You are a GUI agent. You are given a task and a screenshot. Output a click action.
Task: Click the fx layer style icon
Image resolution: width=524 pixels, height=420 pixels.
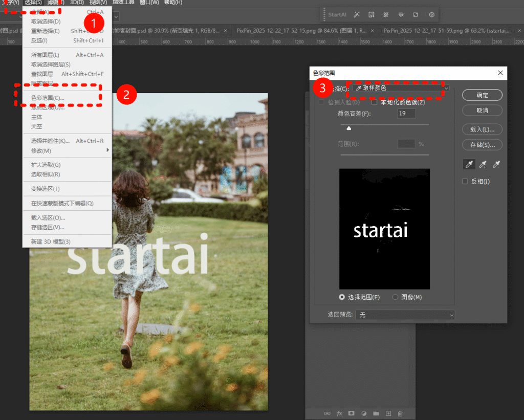pos(339,413)
